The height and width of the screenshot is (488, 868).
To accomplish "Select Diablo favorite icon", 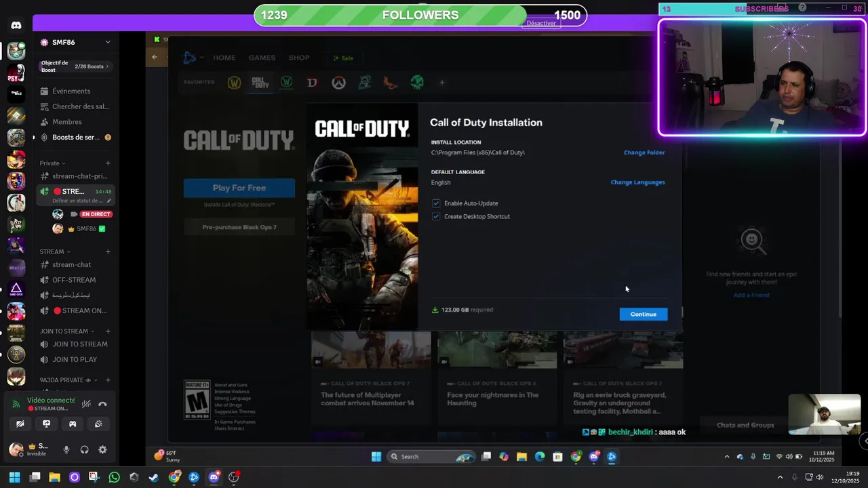I will (x=312, y=83).
